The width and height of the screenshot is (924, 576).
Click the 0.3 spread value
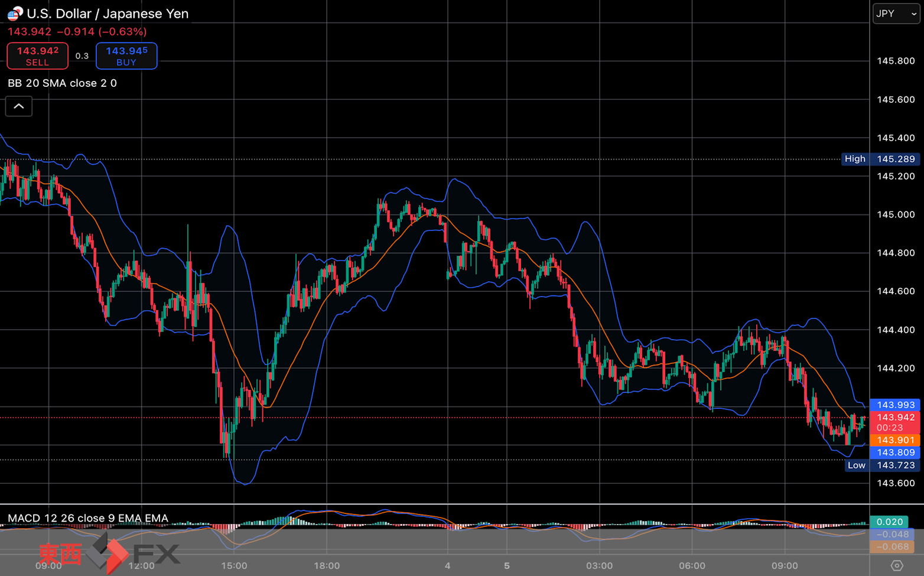(82, 56)
